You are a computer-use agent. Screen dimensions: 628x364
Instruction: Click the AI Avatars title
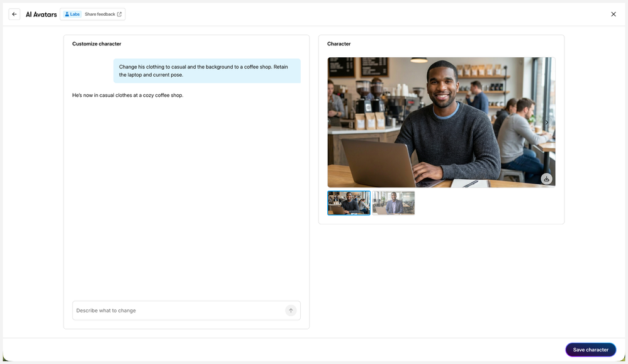click(42, 14)
